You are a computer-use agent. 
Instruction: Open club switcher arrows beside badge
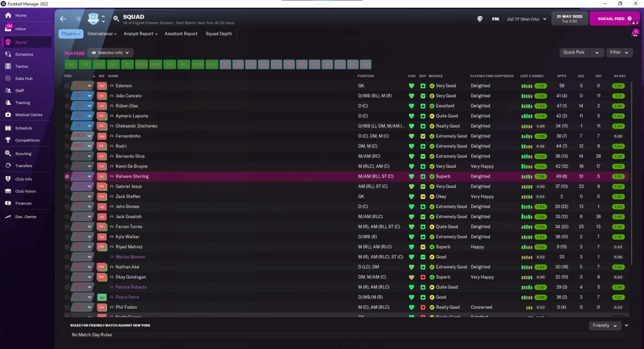[103, 19]
